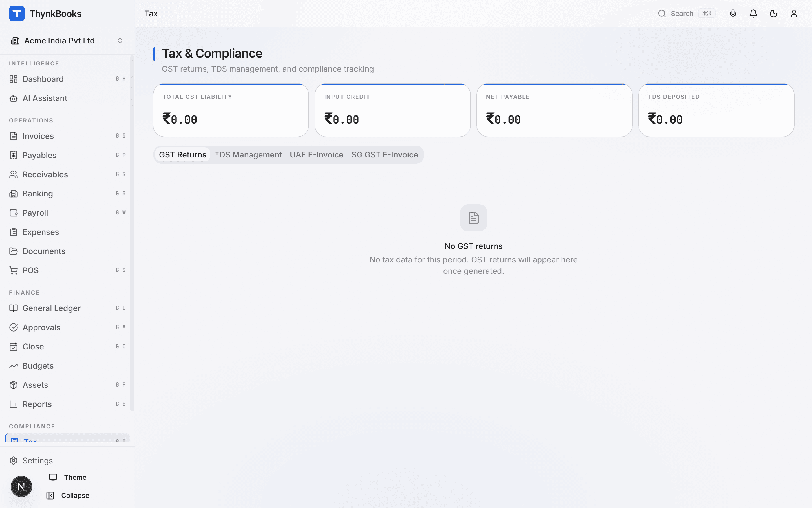Open Dashboard from the sidebar label

43,79
